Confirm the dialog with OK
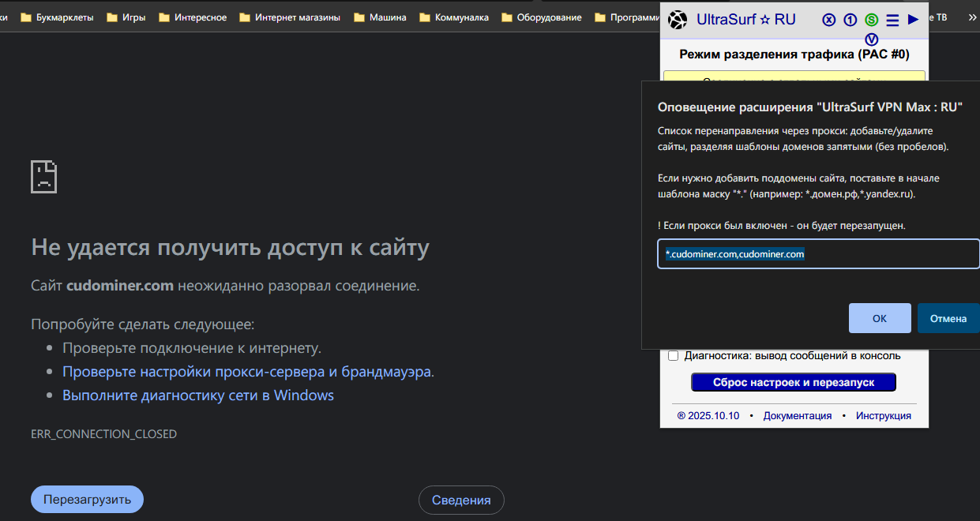 [880, 318]
